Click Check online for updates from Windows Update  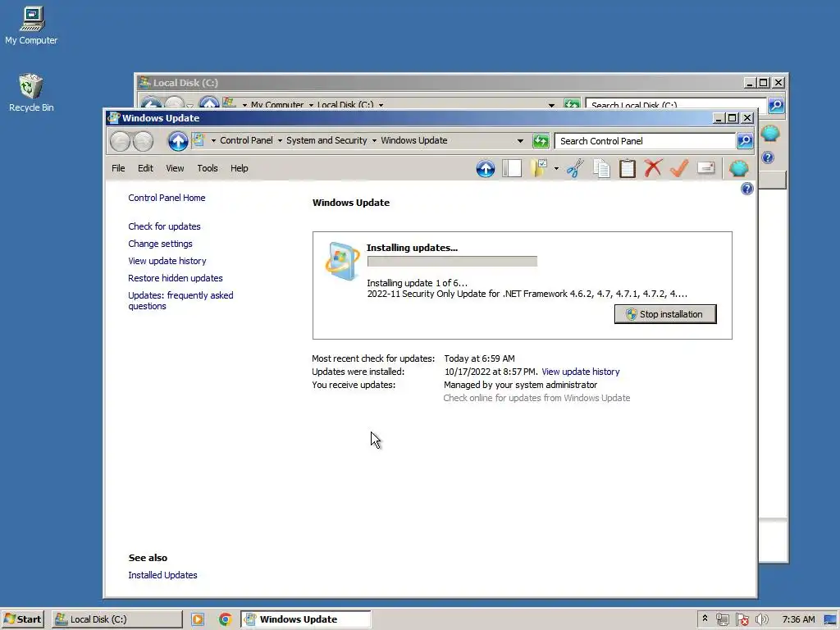point(536,398)
